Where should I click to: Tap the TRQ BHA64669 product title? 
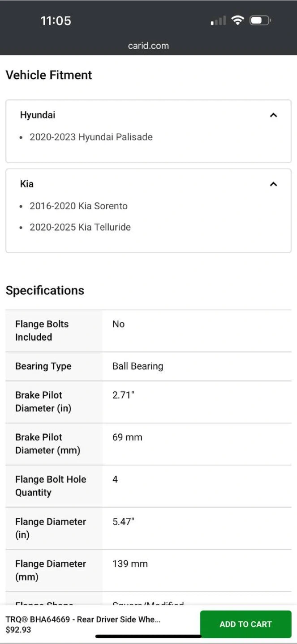click(x=83, y=619)
